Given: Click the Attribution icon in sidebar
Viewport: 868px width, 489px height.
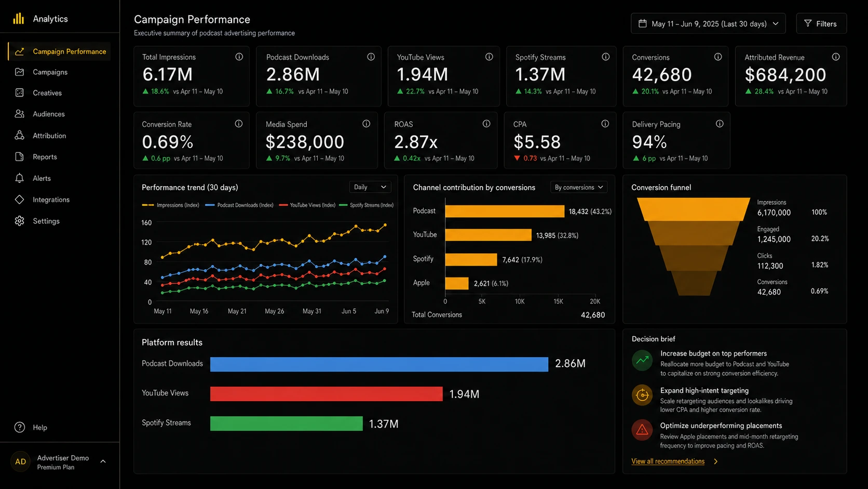Looking at the screenshot, I should (20, 135).
